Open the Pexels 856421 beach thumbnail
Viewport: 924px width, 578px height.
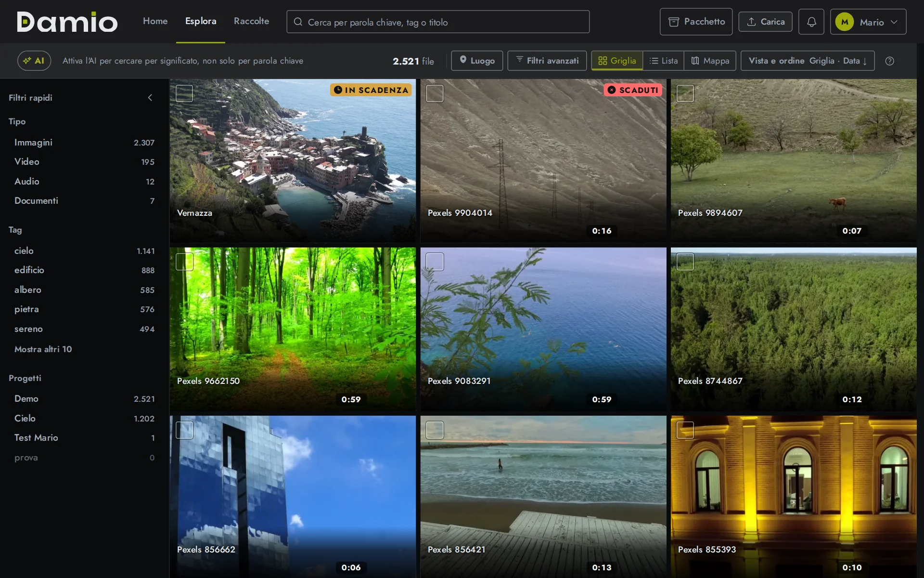[543, 497]
